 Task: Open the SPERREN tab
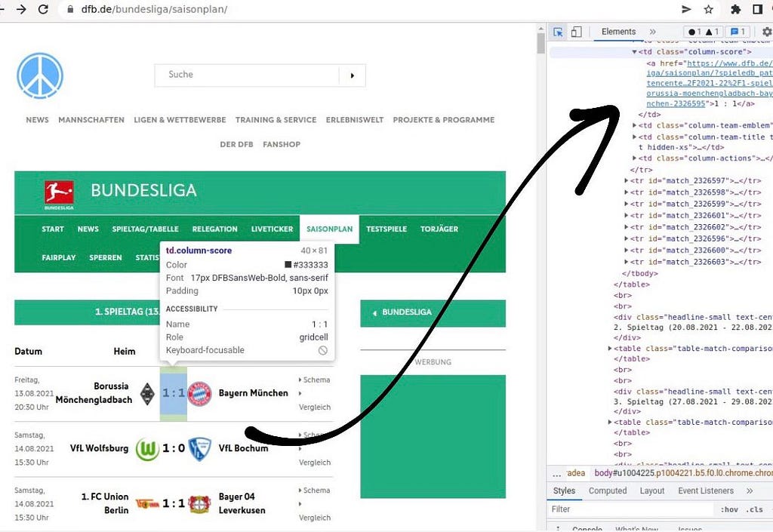pyautogui.click(x=106, y=257)
